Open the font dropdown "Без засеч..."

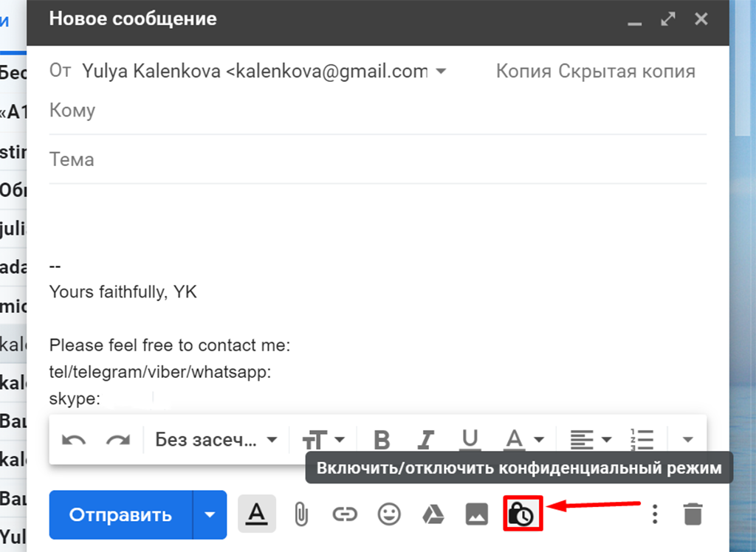(216, 441)
